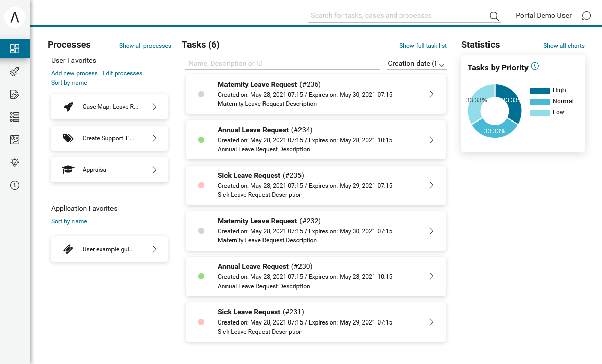The height and width of the screenshot is (364, 602).
Task: Open the Dashboard sidebar icon
Action: click(15, 49)
